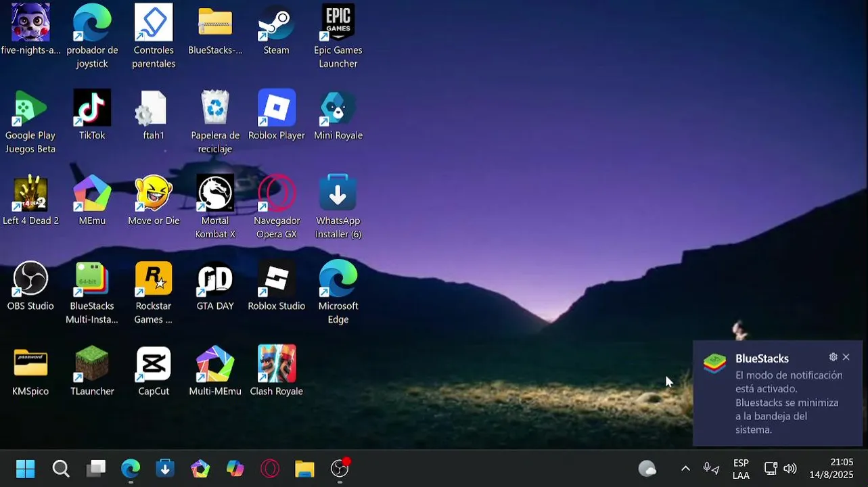This screenshot has height=487, width=868.
Task: Open taskbar Search
Action: point(61,468)
